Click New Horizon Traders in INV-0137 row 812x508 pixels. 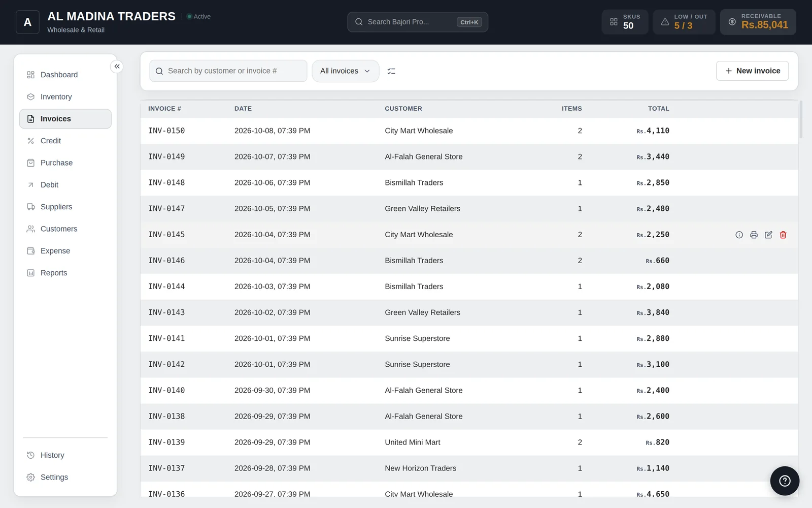pos(420,468)
